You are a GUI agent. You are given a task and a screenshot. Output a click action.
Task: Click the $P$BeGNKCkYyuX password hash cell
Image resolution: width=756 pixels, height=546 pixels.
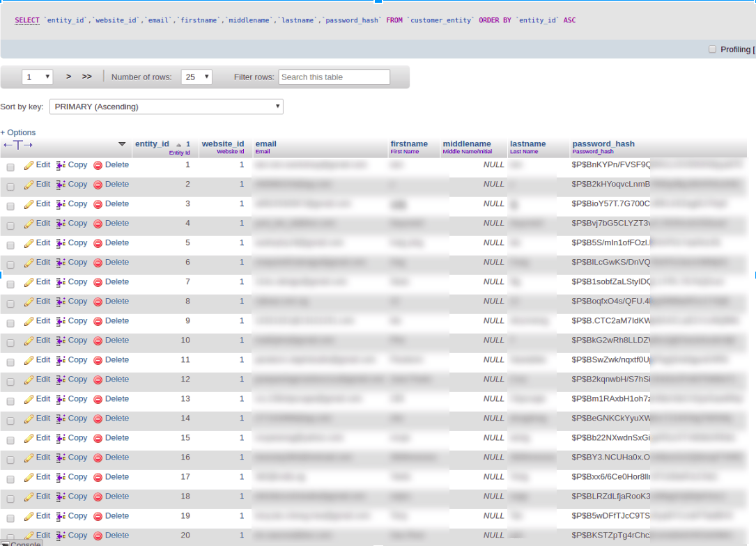pos(611,419)
